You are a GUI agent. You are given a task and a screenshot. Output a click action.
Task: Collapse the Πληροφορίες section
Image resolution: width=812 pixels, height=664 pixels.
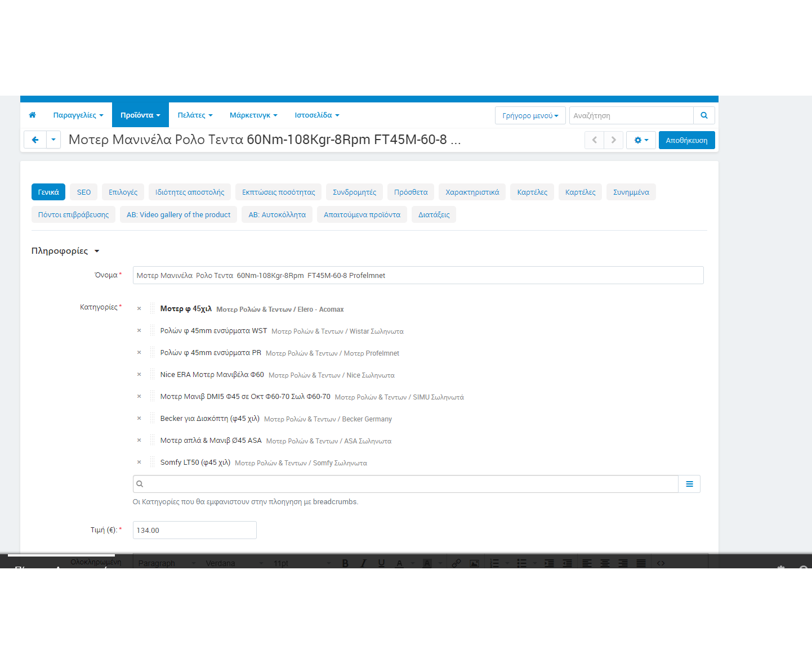click(65, 251)
